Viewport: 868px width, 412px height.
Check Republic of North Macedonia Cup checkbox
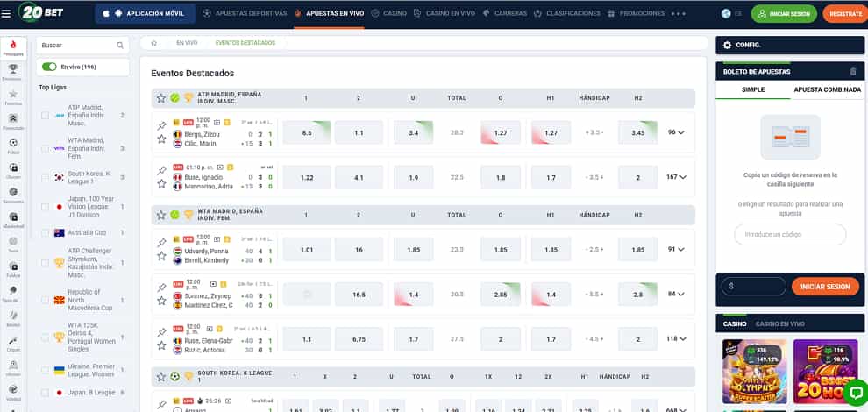45,300
